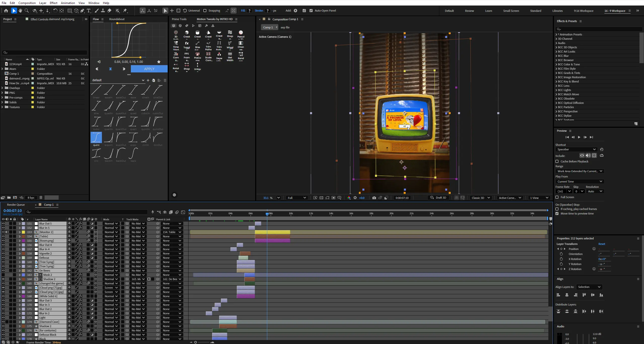Switch to the Roundabout tab
This screenshot has width=644, height=344.
[117, 19]
